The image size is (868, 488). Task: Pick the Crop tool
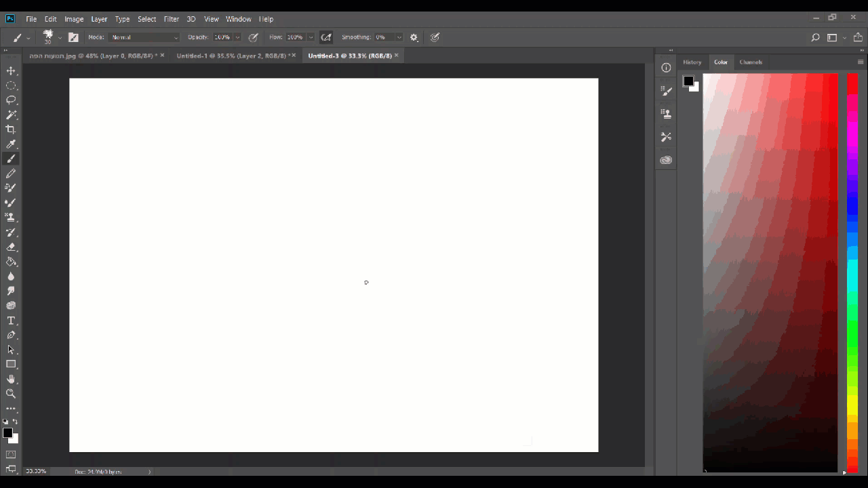click(11, 129)
